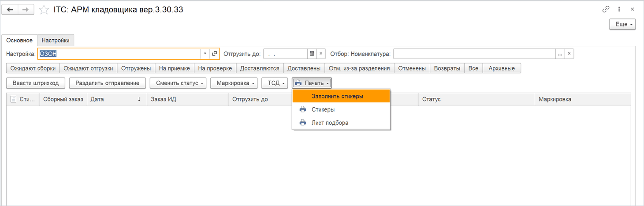Show Все orders
The width and height of the screenshot is (644, 206).
click(473, 68)
